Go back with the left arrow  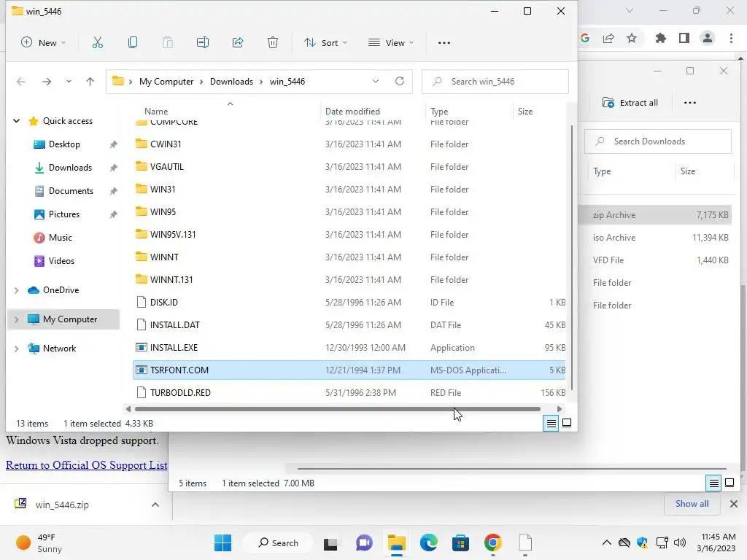click(21, 82)
